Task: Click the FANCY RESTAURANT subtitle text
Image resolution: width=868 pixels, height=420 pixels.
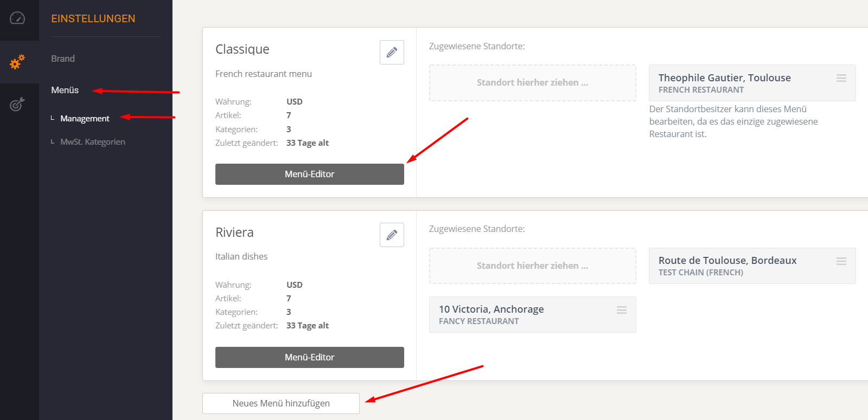Action: (x=479, y=321)
